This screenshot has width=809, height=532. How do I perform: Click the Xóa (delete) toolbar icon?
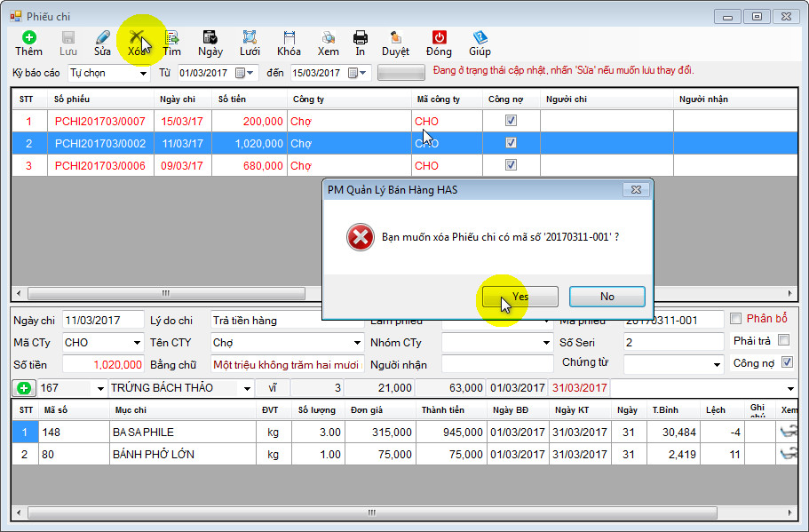pyautogui.click(x=137, y=37)
